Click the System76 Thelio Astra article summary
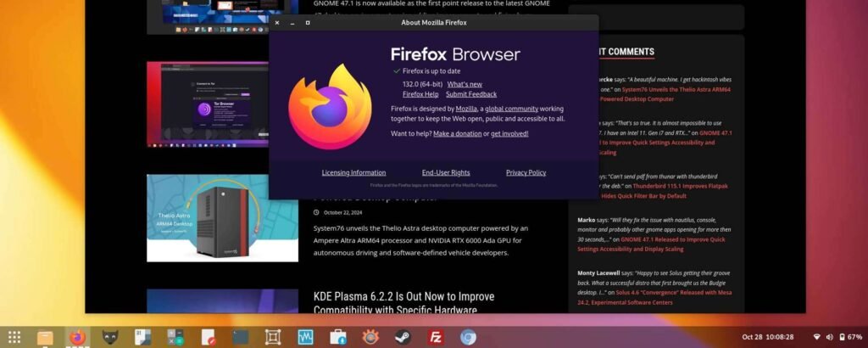The image size is (868, 348). (x=420, y=240)
